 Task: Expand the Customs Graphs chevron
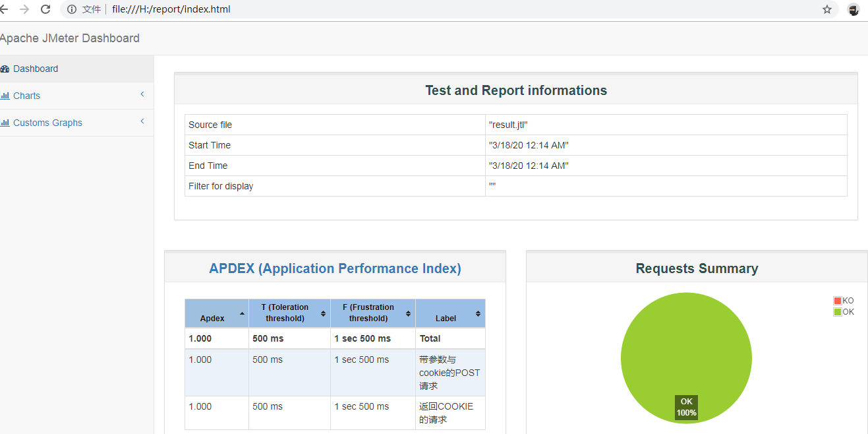142,121
